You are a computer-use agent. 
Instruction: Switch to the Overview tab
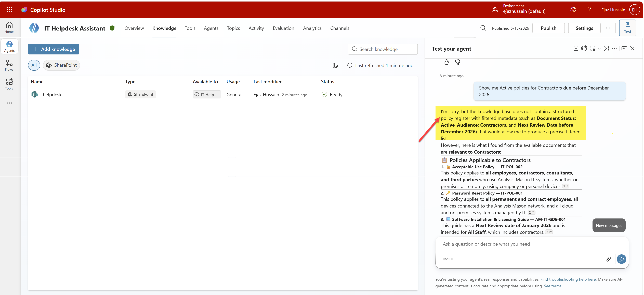[134, 28]
